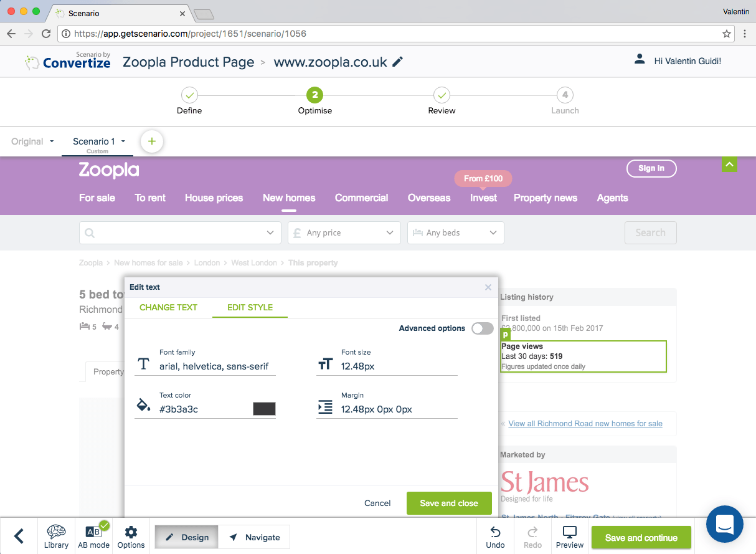Open the Library brain icon
Screen dimensions: 756x554
56,536
